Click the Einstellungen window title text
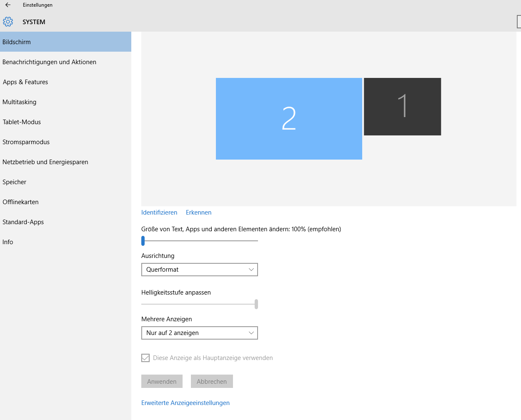 38,5
